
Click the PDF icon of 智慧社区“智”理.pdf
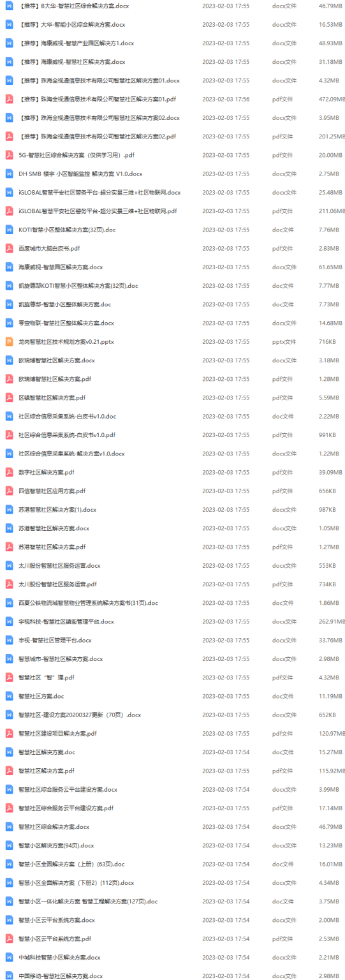[x=9, y=678]
